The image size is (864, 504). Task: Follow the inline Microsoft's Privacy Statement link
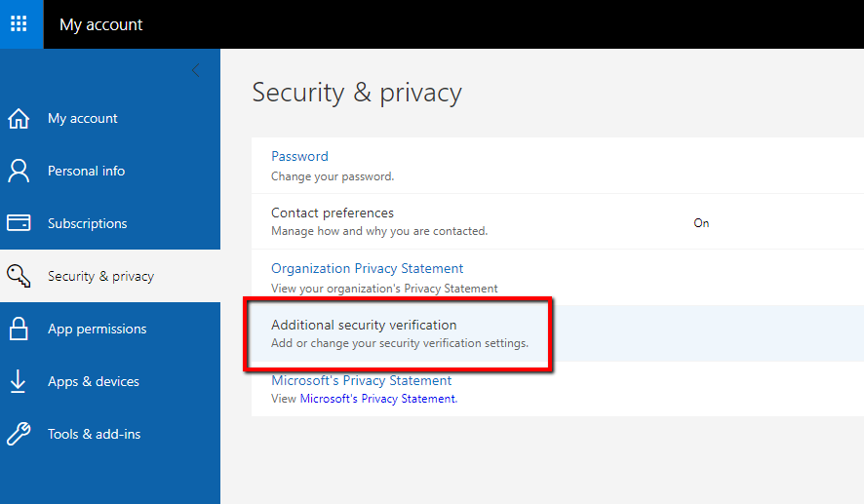pyautogui.click(x=378, y=399)
